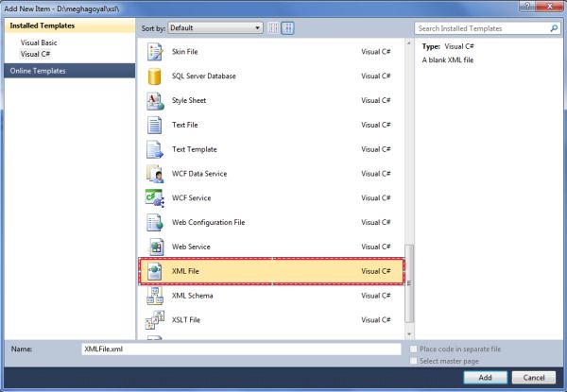
Task: Select the Skin File text label
Action: (x=185, y=52)
